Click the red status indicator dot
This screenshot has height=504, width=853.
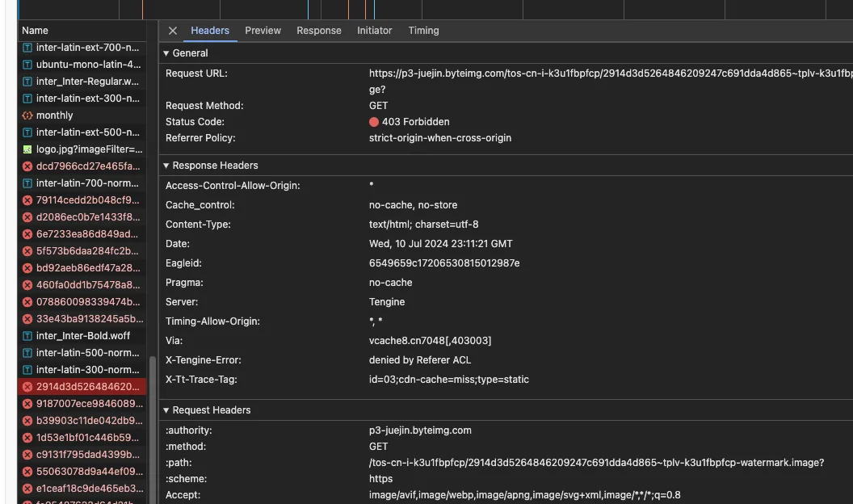tap(374, 122)
